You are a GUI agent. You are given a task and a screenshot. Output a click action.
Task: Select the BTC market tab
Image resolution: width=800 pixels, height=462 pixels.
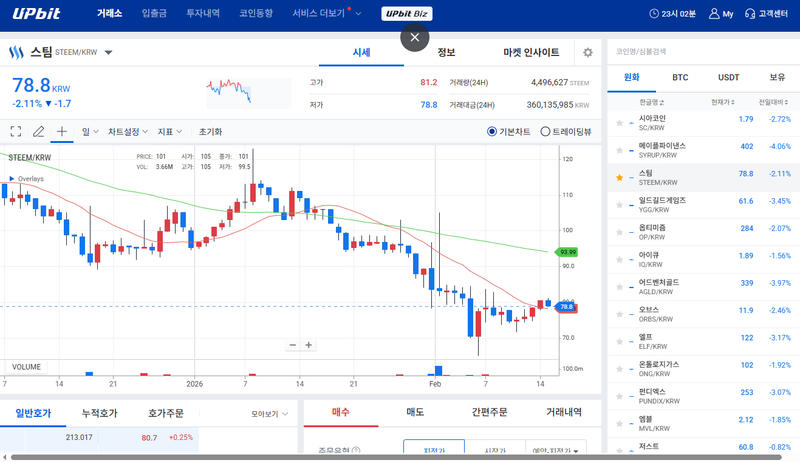[680, 77]
